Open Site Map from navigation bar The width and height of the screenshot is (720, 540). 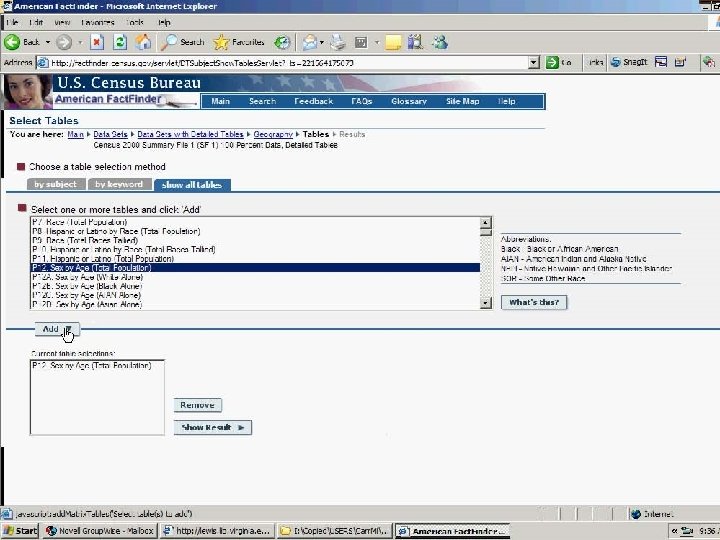click(462, 101)
